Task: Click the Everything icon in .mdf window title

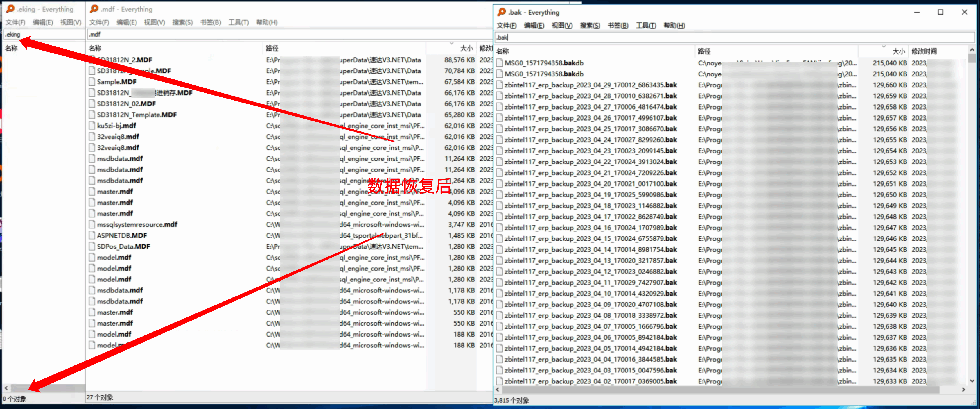Action: tap(94, 9)
